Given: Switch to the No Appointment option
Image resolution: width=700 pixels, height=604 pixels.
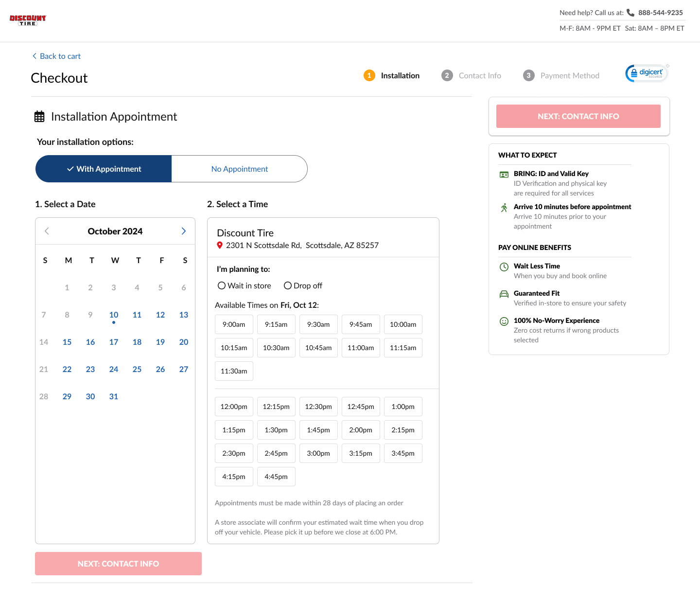Looking at the screenshot, I should pyautogui.click(x=239, y=169).
